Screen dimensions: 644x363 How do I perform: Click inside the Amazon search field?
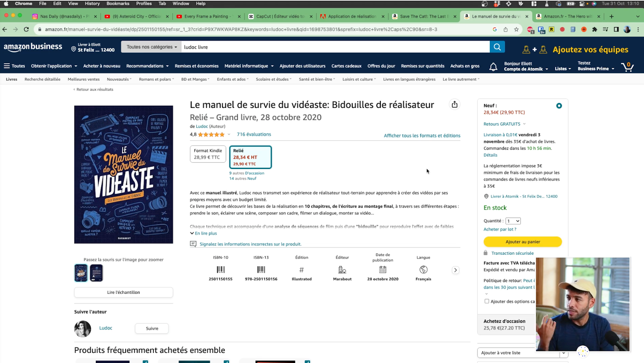(336, 47)
